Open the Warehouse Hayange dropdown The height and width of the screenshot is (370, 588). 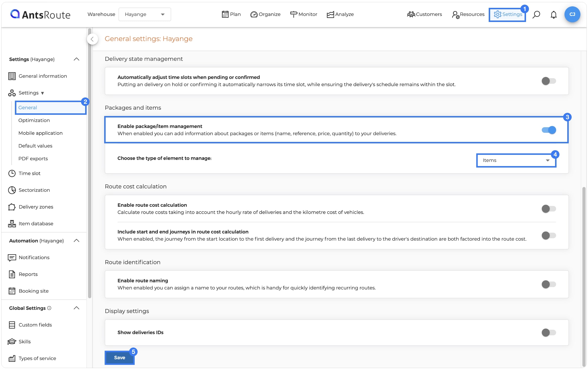pos(144,14)
